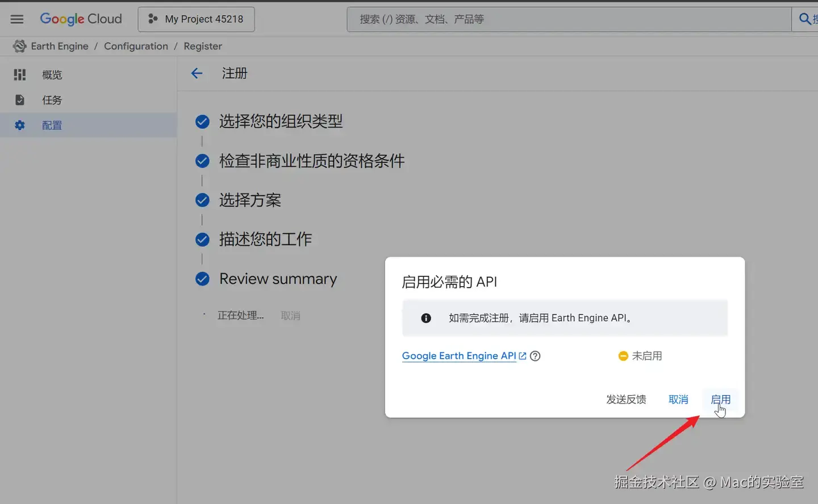Open the Google Earth Engine API link
818x504 pixels.
pos(459,356)
